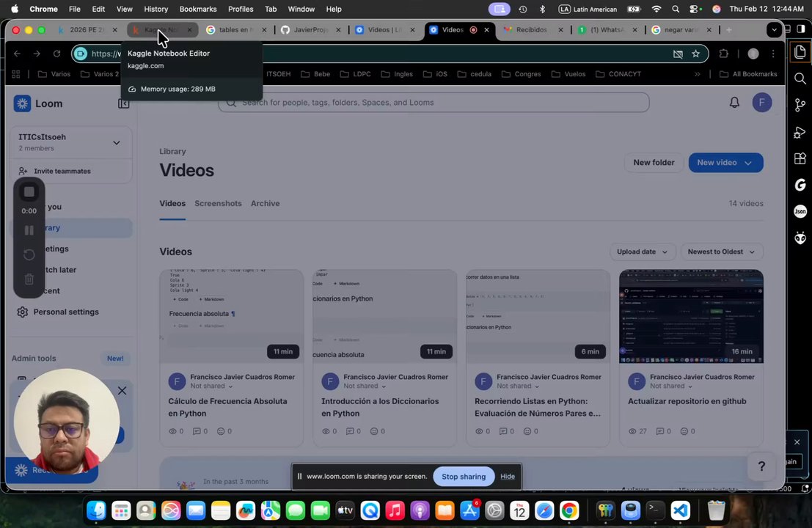812x528 pixels.
Task: Delete the current recording with trash icon
Action: pyautogui.click(x=29, y=279)
